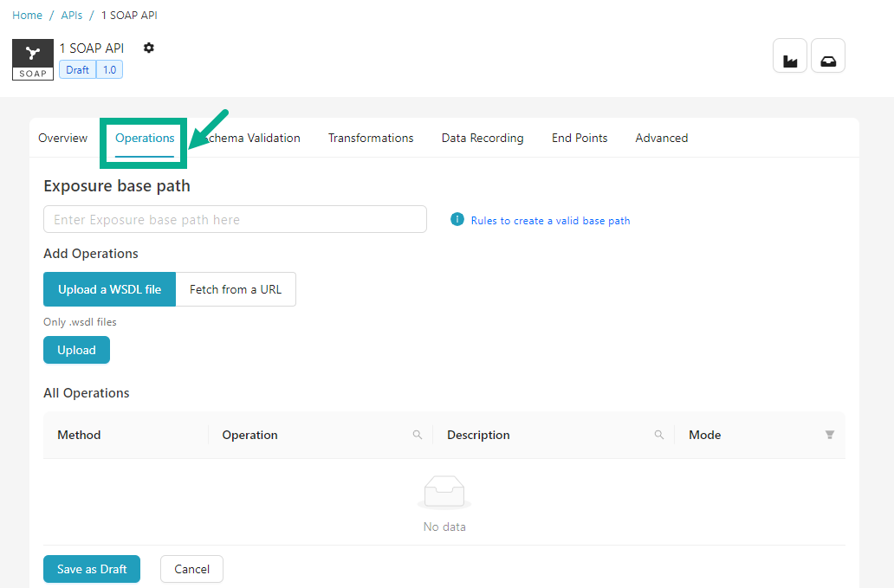Click the Exposure base path input field
The height and width of the screenshot is (588, 894).
(x=235, y=219)
